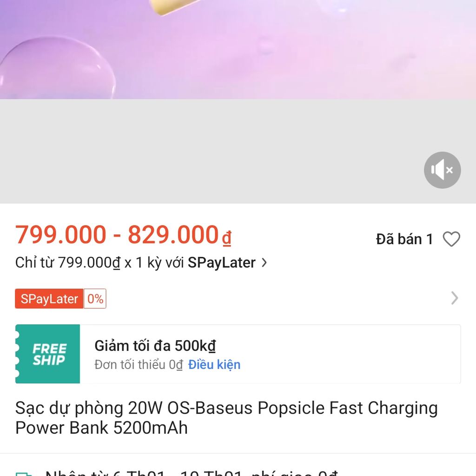Tap the Đơn tối thiểu 0đ text
The width and height of the screenshot is (476, 476).
coord(139,364)
